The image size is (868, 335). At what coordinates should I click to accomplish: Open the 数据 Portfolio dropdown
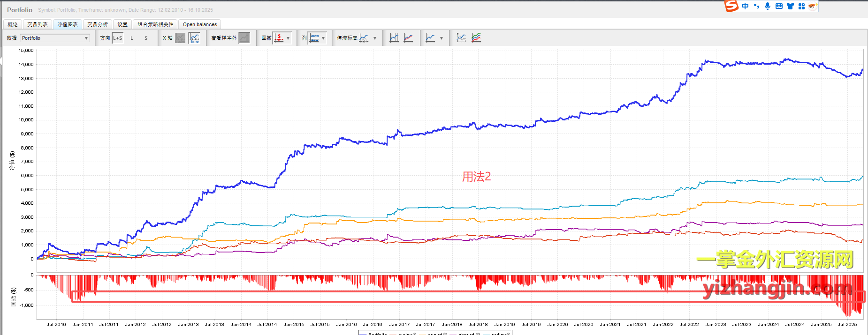click(55, 38)
